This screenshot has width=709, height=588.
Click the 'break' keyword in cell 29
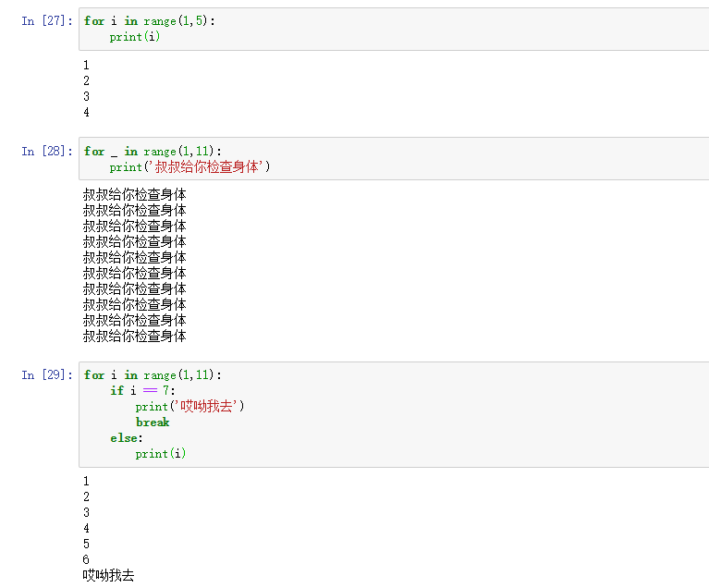pyautogui.click(x=153, y=422)
